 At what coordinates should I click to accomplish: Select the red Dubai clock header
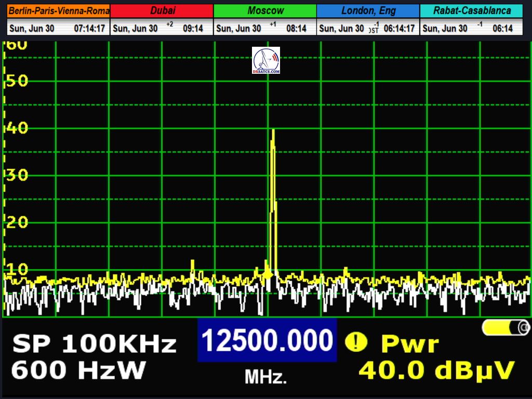point(162,10)
